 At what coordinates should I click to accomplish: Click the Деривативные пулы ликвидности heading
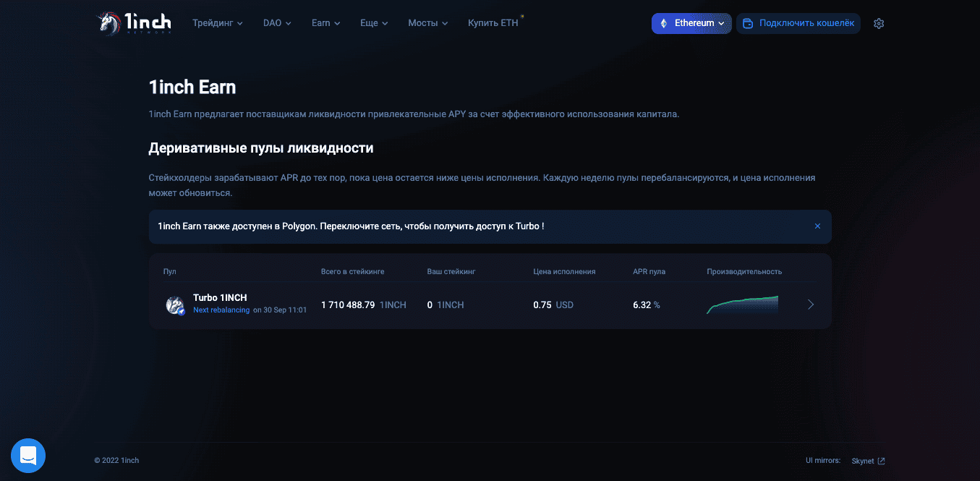click(261, 148)
